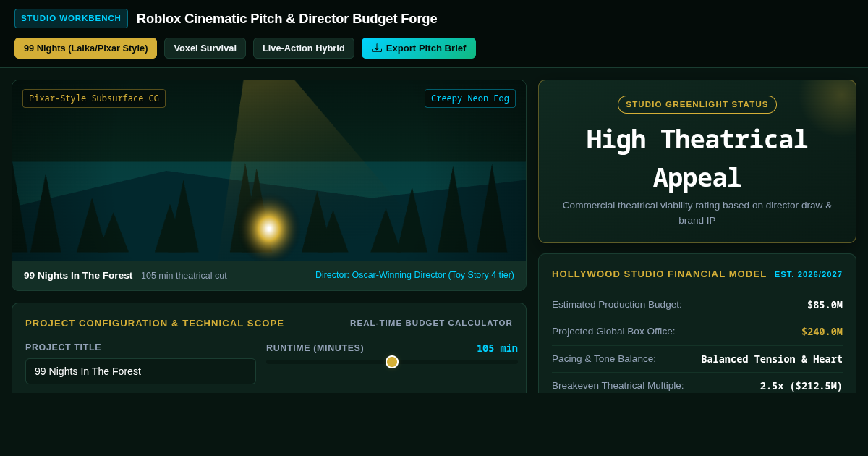Click the Projected Global Box Office label
868x456 pixels.
[x=613, y=332]
